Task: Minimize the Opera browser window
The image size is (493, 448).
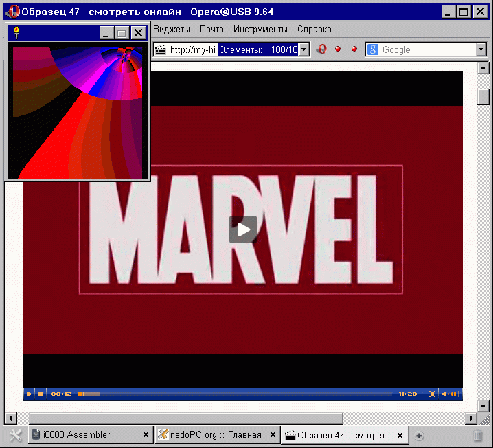Action: point(448,12)
